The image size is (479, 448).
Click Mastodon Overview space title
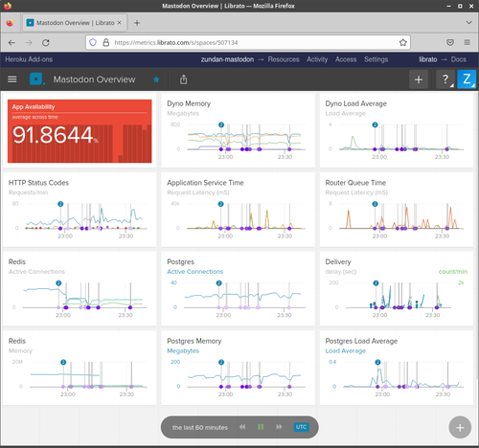click(94, 79)
